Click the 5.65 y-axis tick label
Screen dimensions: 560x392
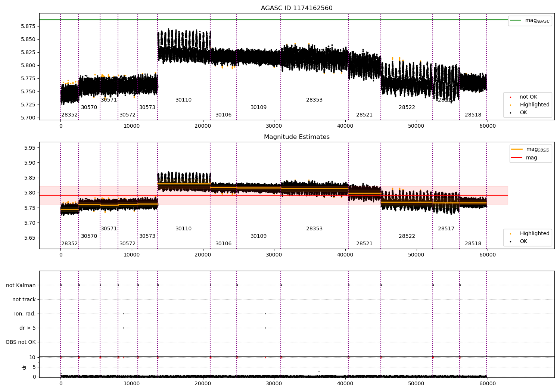30,238
